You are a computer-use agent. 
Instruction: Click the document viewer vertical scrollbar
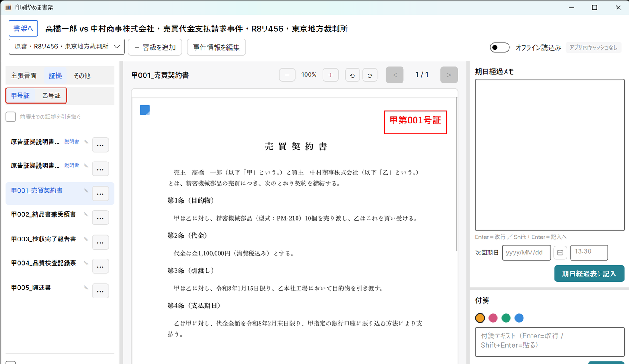click(x=456, y=174)
